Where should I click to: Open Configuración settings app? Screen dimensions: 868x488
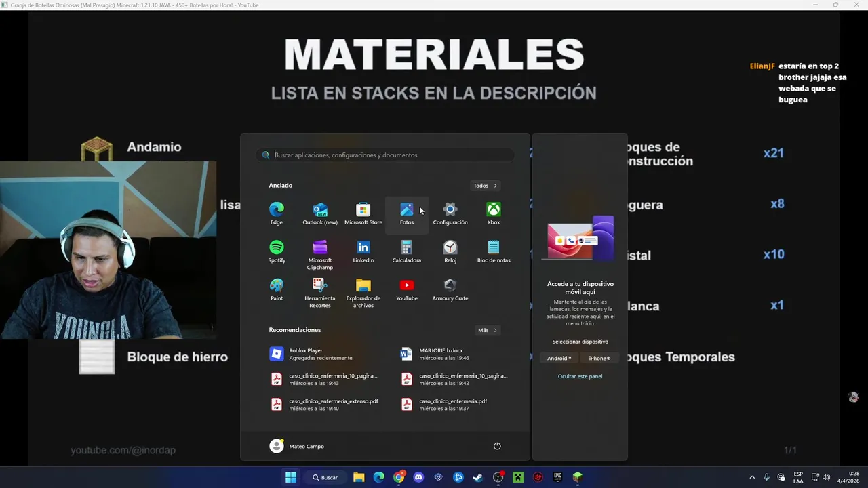450,213
